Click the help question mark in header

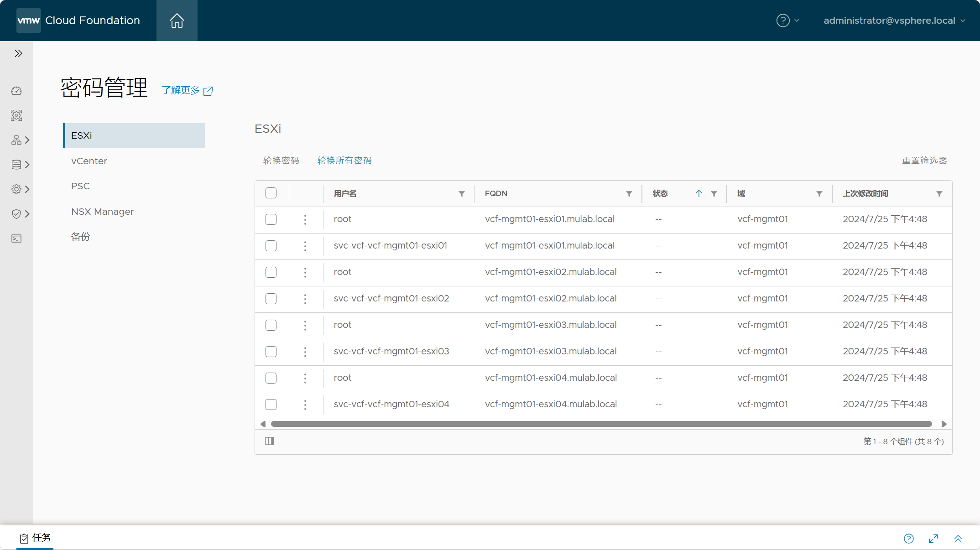(x=783, y=21)
